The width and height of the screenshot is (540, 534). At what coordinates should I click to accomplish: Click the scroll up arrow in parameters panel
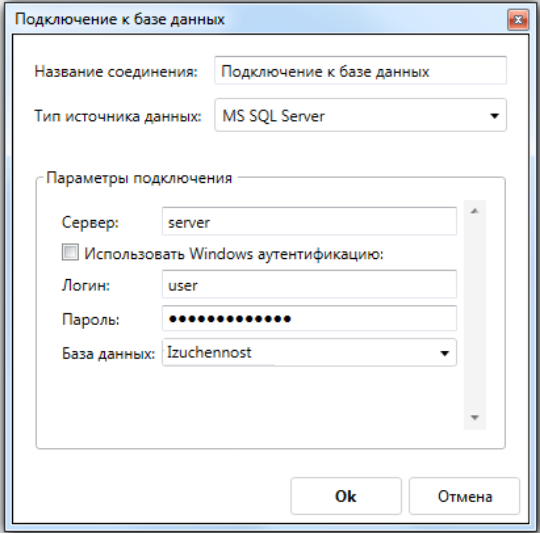[475, 211]
